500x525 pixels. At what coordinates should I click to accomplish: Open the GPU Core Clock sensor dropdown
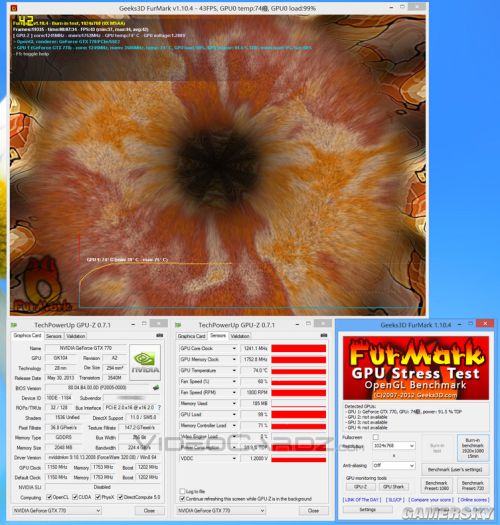point(234,349)
